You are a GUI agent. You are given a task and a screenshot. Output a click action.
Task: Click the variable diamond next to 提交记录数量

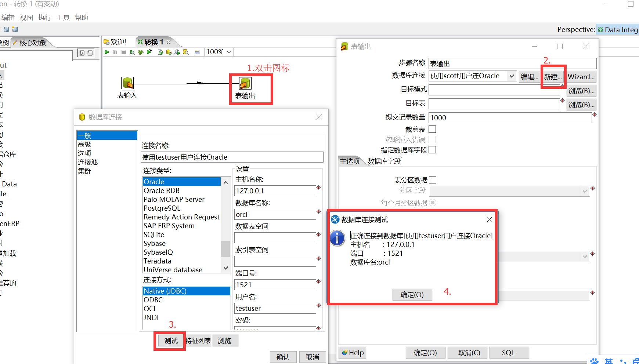point(594,115)
